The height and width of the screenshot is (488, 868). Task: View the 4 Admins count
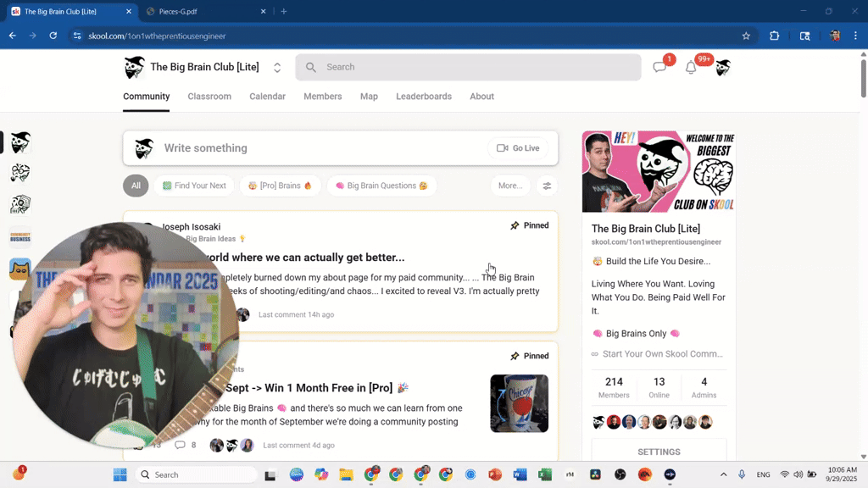click(704, 387)
